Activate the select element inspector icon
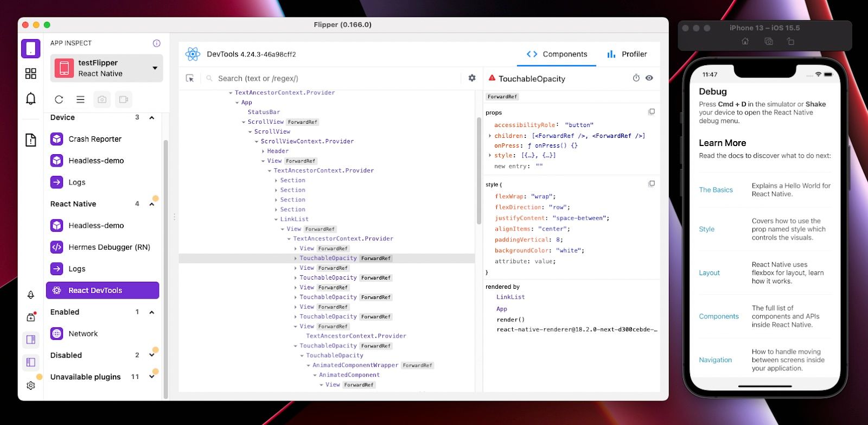The height and width of the screenshot is (425, 868). pos(190,79)
